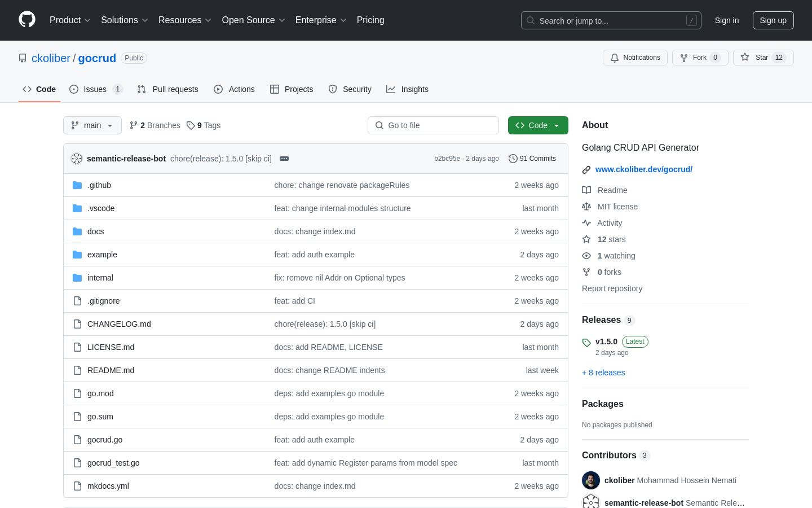812x508 pixels.
Task: Open the Resources dropdown menu
Action: coord(185,20)
